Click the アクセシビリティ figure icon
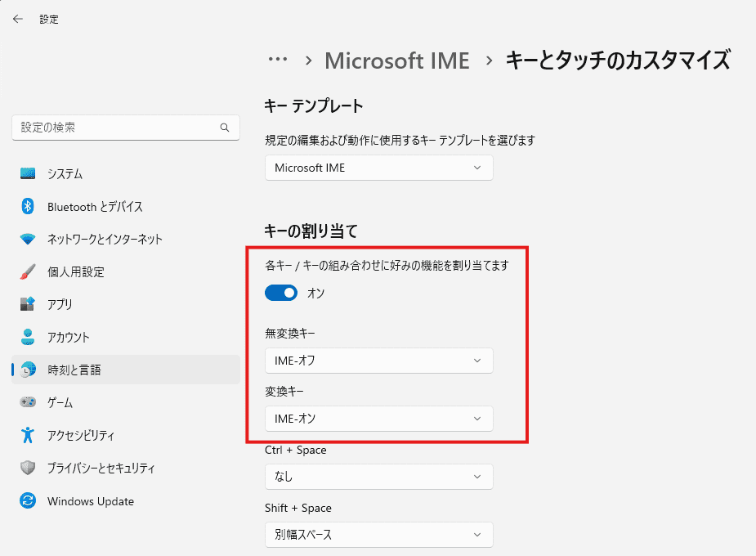This screenshot has height=556, width=756. [28, 435]
